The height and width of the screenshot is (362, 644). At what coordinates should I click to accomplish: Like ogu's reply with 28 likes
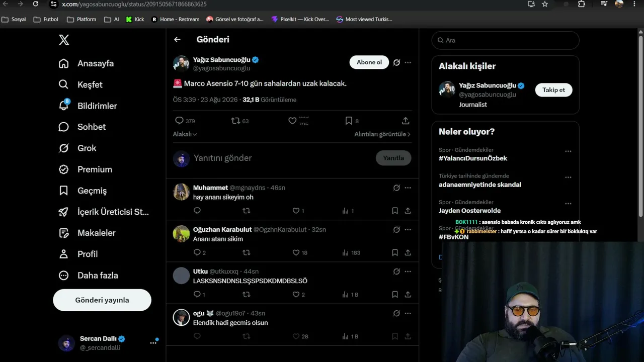click(x=296, y=336)
